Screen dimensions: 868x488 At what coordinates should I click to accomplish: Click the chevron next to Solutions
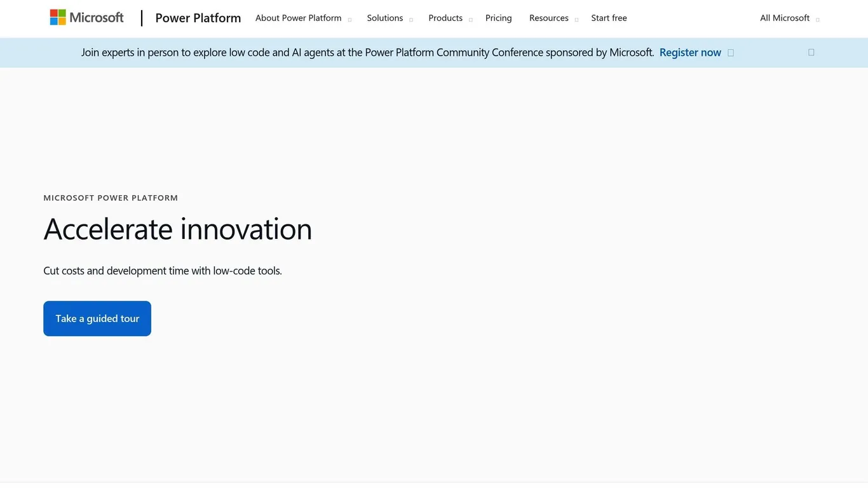(411, 19)
